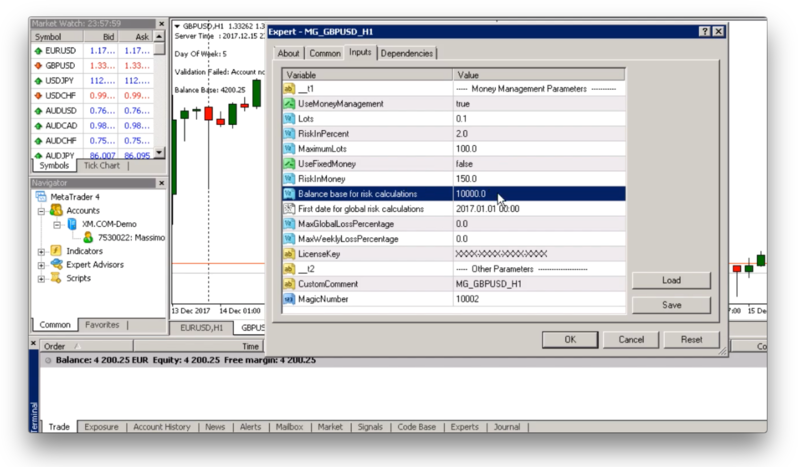Open the Experts tab in Terminal
The height and width of the screenshot is (467, 800).
(x=464, y=427)
